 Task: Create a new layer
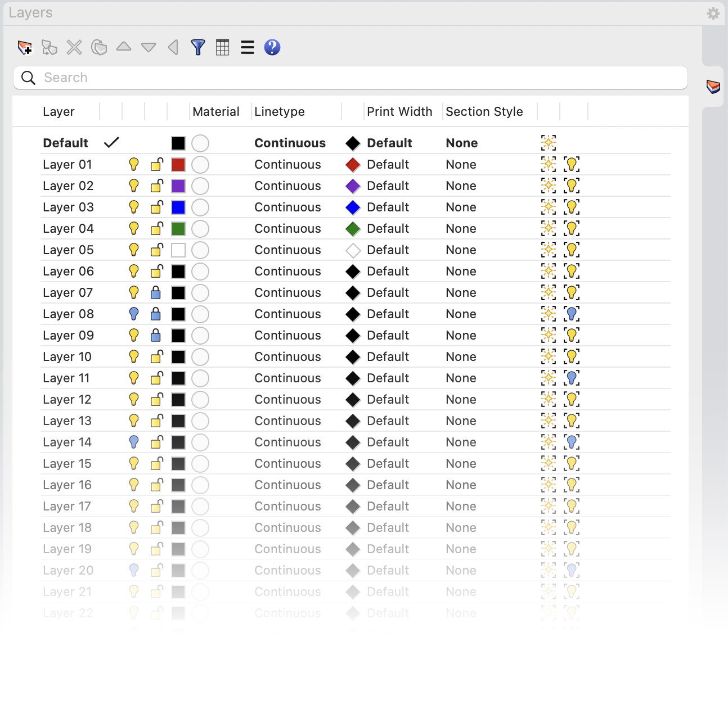click(x=25, y=48)
